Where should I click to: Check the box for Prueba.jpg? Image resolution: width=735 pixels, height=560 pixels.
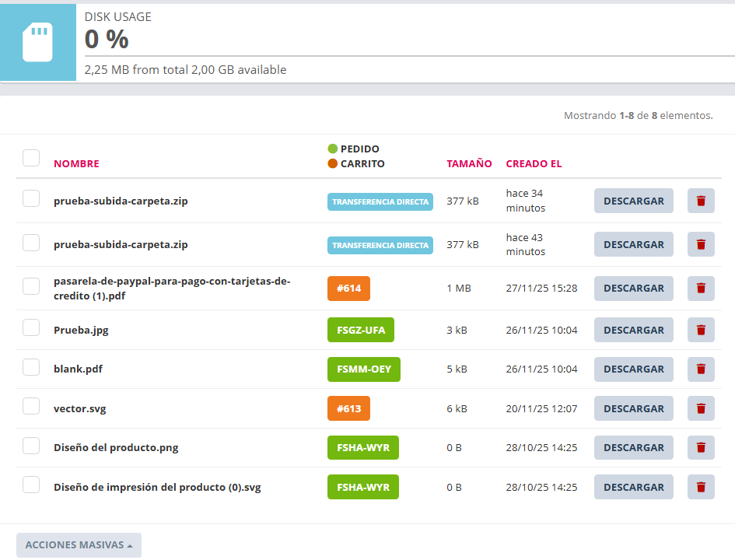[31, 327]
